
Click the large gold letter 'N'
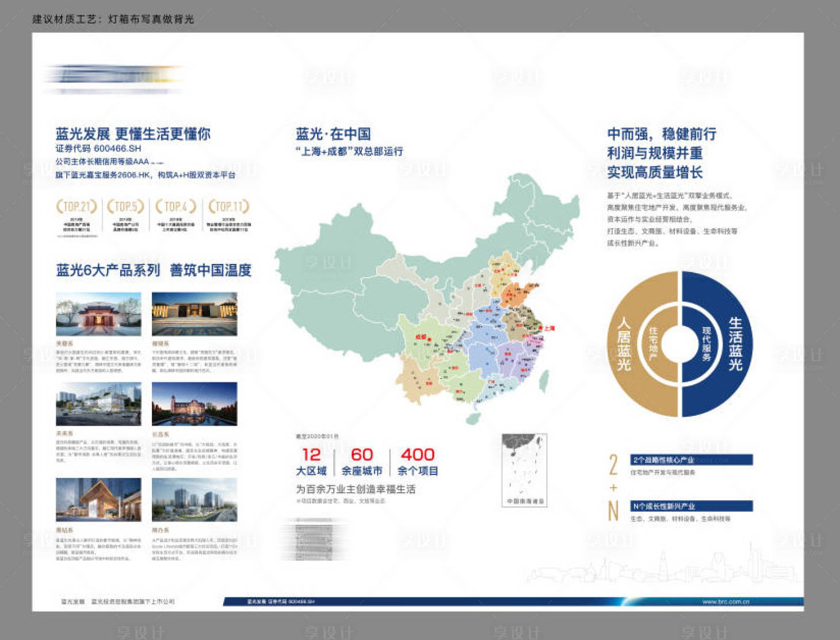point(613,511)
